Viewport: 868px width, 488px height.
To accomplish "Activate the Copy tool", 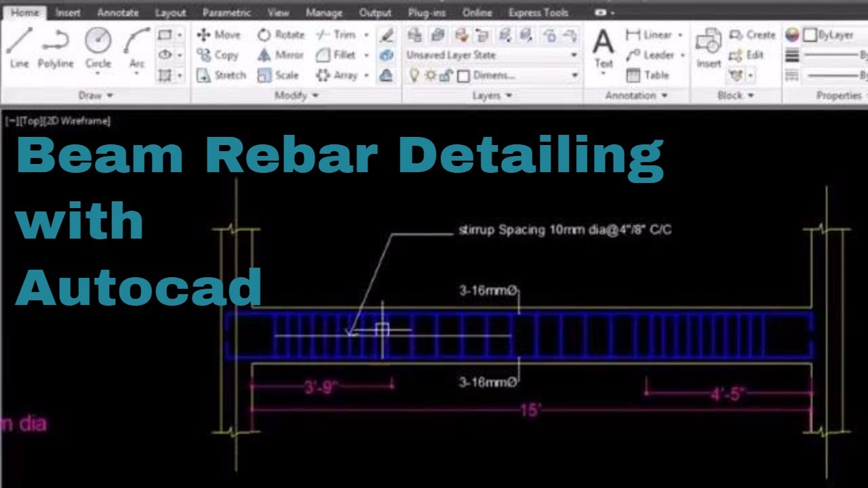I will click(218, 55).
